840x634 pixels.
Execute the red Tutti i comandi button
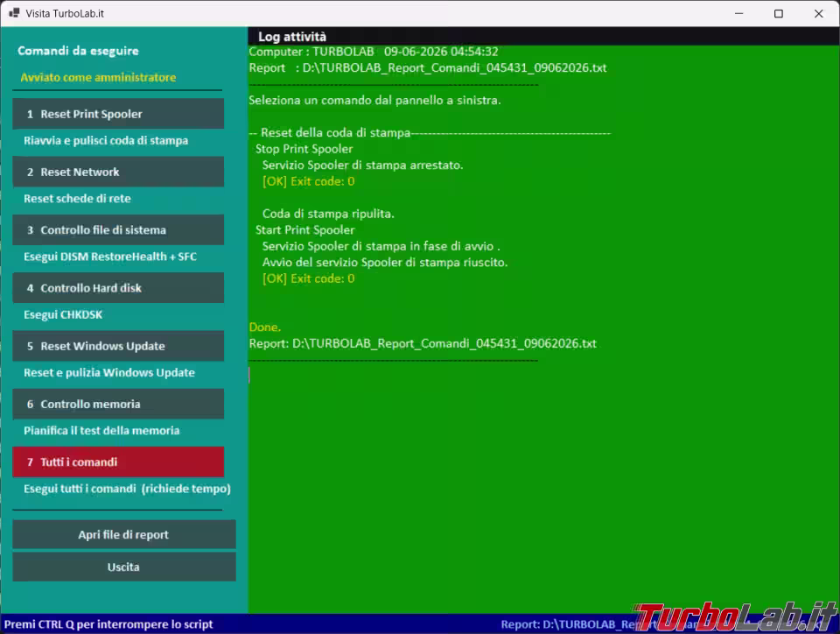click(x=118, y=461)
